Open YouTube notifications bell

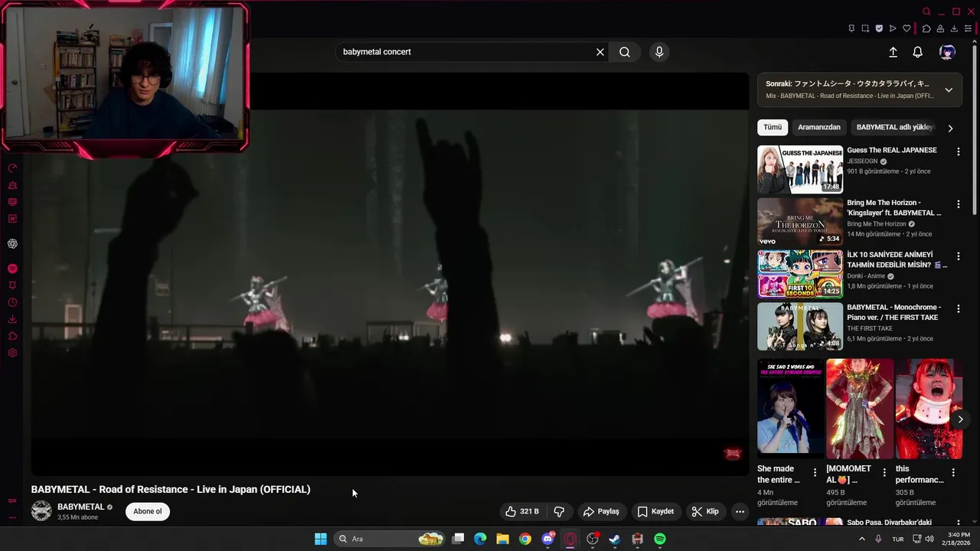[x=917, y=52]
